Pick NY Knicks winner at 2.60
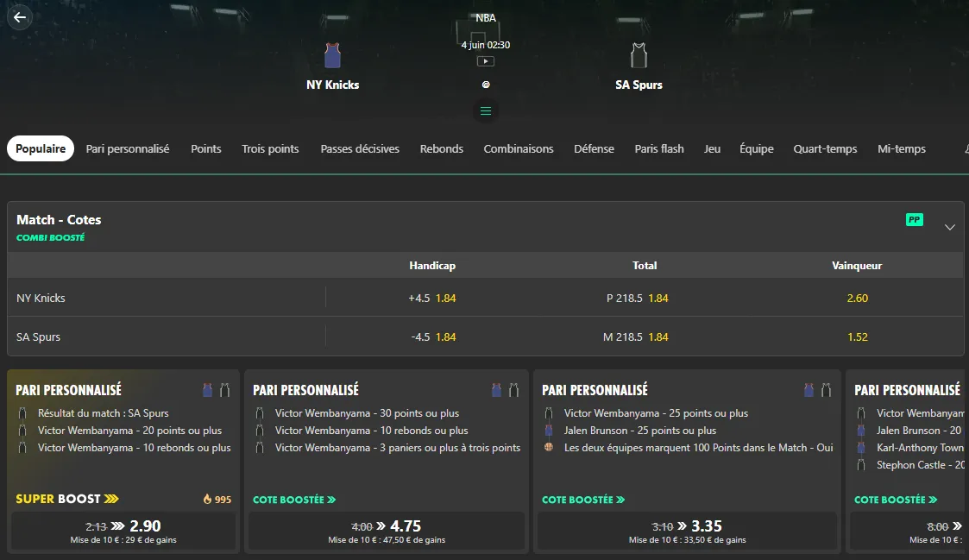 (x=857, y=298)
